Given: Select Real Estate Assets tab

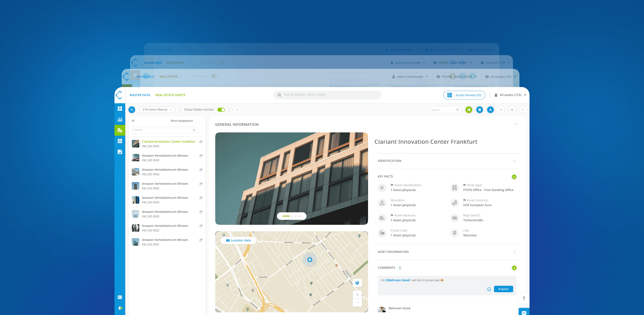Looking at the screenshot, I should click(x=170, y=95).
